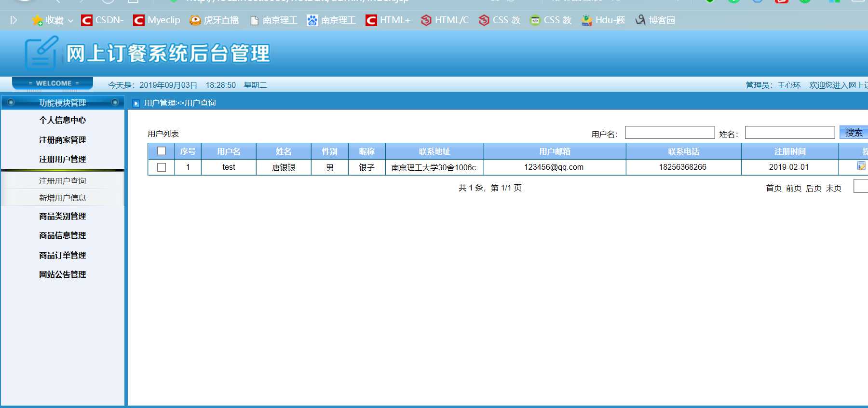The width and height of the screenshot is (868, 408).
Task: Click the 序号 column header
Action: click(x=188, y=151)
